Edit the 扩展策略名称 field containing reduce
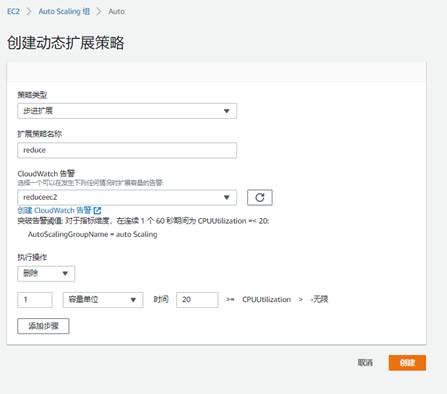Image resolution: width=447 pixels, height=394 pixels. 127,150
